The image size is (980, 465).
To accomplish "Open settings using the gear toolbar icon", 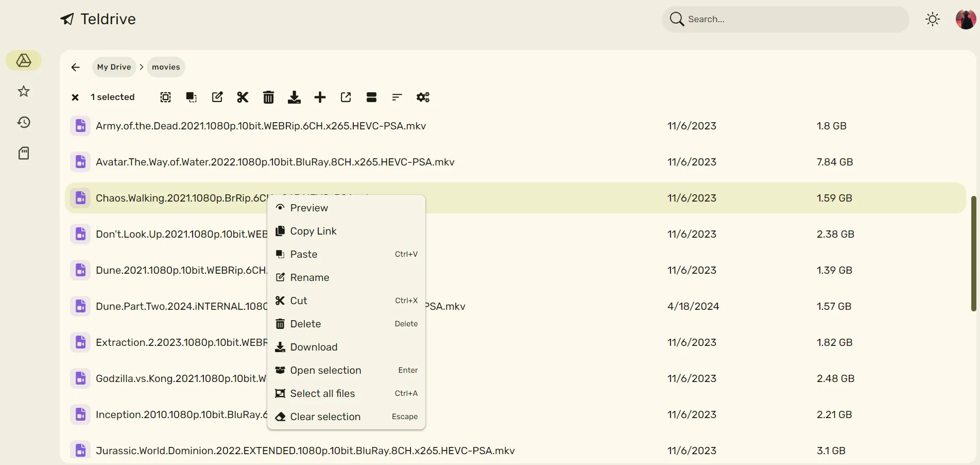I will (423, 97).
